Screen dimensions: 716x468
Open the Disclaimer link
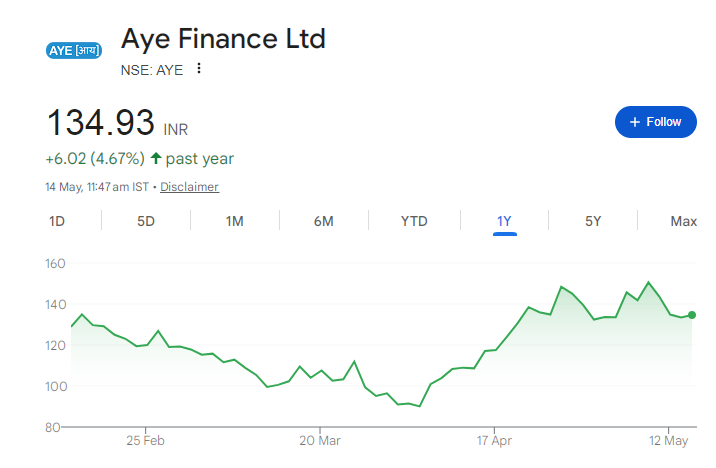pos(189,187)
